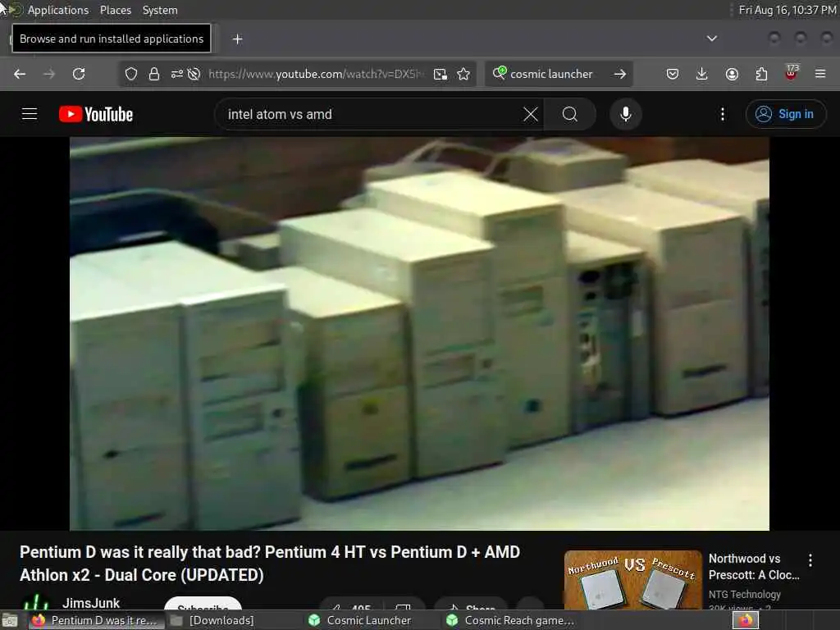840x630 pixels.
Task: Open the Places menu
Action: [x=115, y=10]
